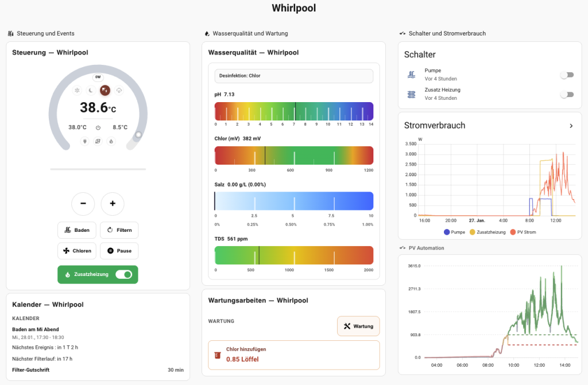Click the Zusatz Heizung radiator icon
588x385 pixels.
click(411, 94)
